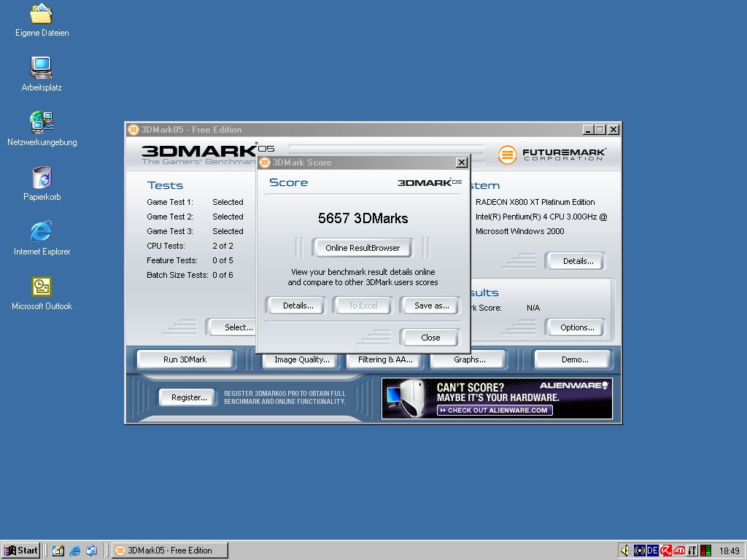
Task: Select the Microsoft Outlook desktop icon
Action: pos(42,293)
